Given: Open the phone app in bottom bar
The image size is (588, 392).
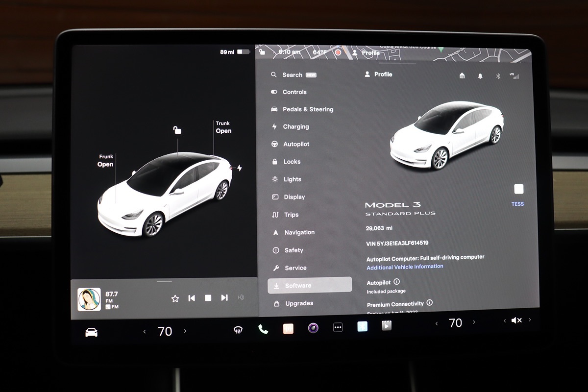Looking at the screenshot, I should point(263,329).
